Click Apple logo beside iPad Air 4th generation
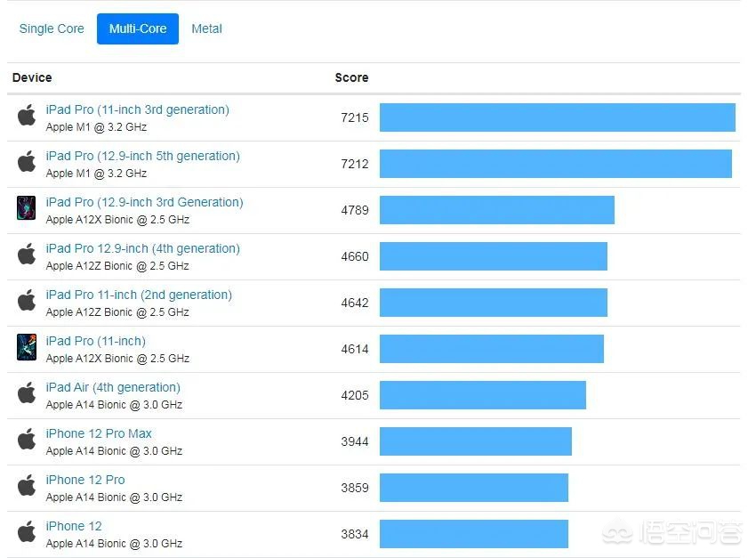 (27, 393)
